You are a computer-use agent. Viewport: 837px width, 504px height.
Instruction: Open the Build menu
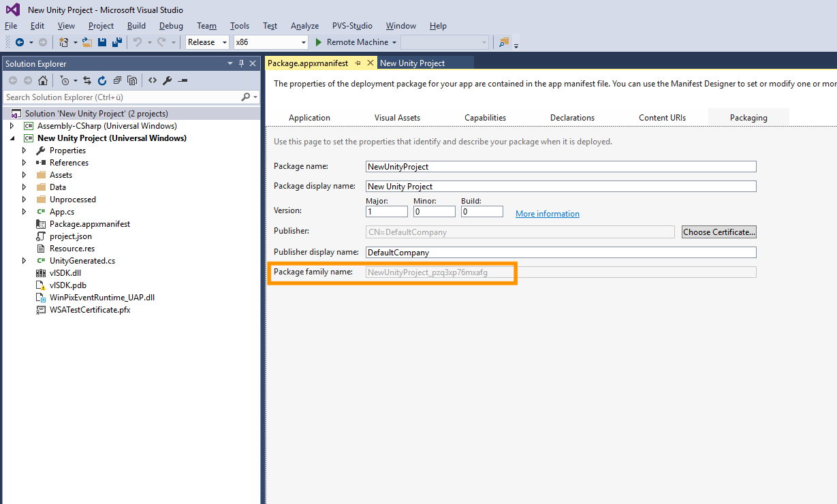click(136, 26)
